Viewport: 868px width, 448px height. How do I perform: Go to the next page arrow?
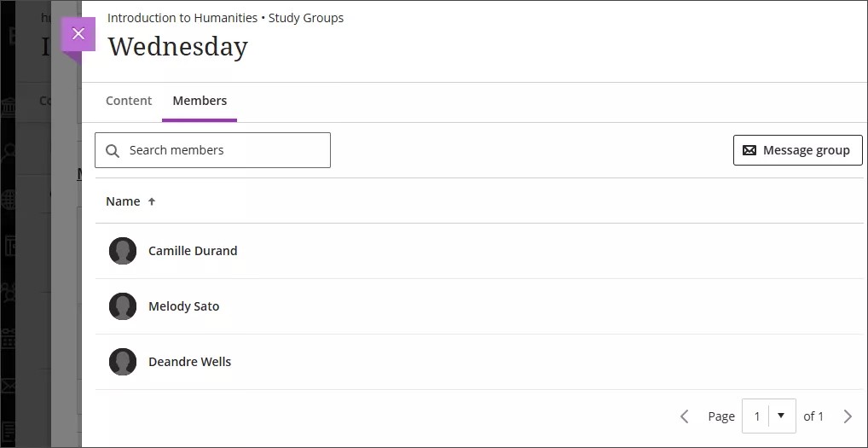848,416
